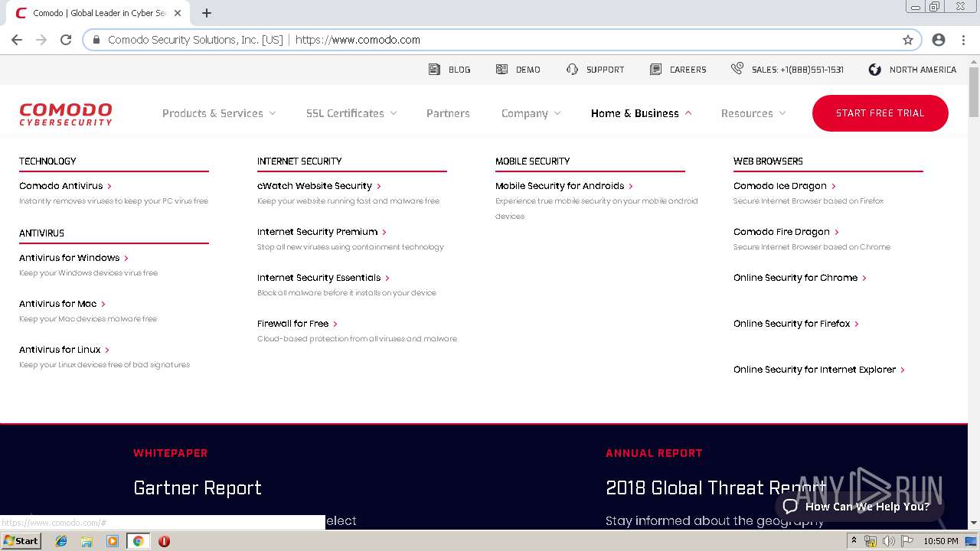
Task: Open Comodo Fire Dragon
Action: (x=786, y=232)
